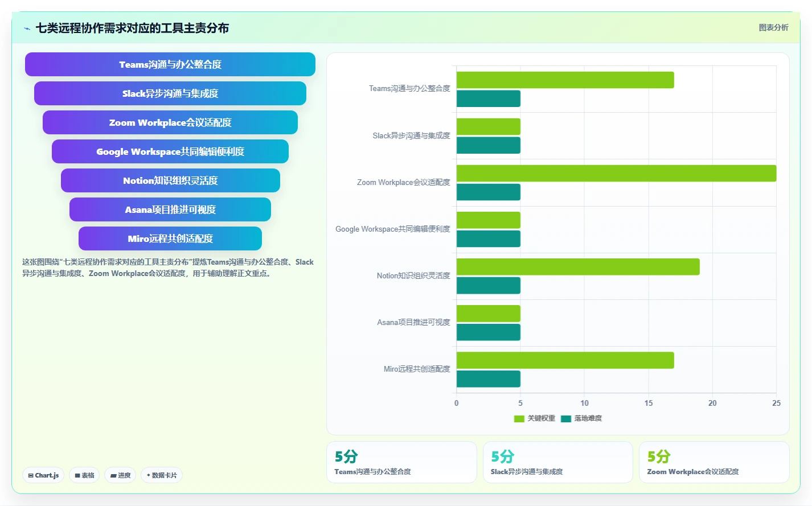Select the Miro远程共创适配度 funnel bar
The image size is (812, 506).
(170, 238)
